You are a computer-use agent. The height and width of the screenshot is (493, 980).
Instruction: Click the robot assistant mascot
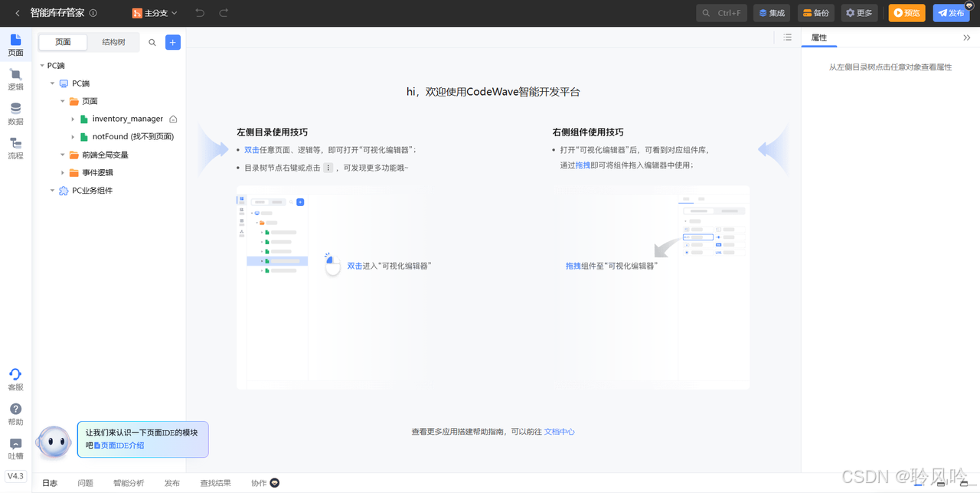click(x=54, y=442)
